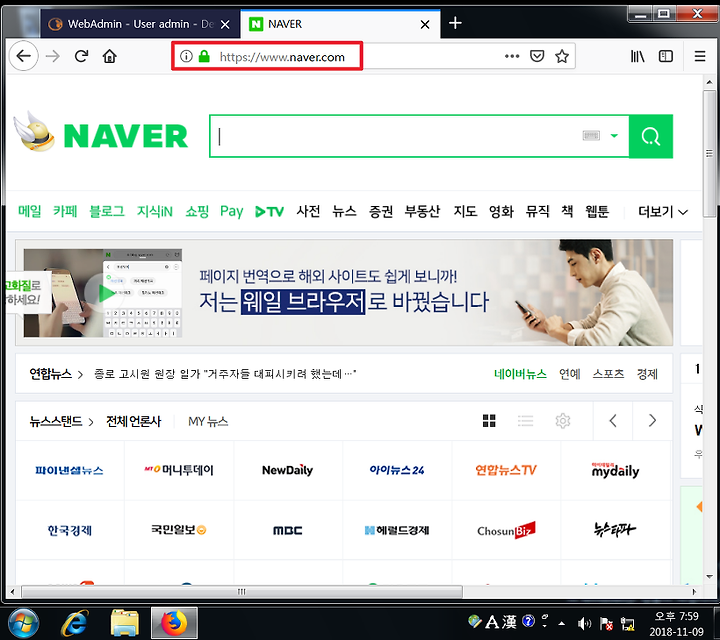This screenshot has width=720, height=640.
Task: Bookmark this page with the star icon
Action: point(562,56)
